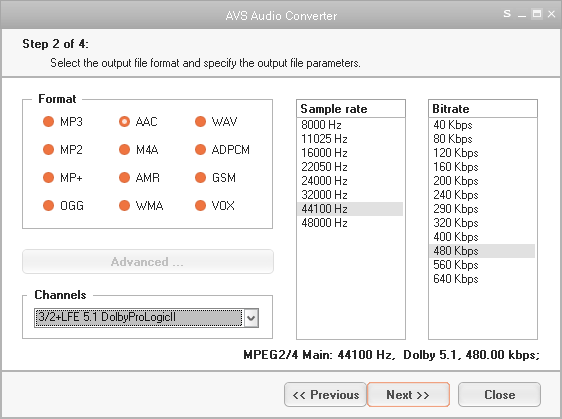Click the Advanced ... button
Viewport: 562px width, 419px height.
[x=148, y=262]
